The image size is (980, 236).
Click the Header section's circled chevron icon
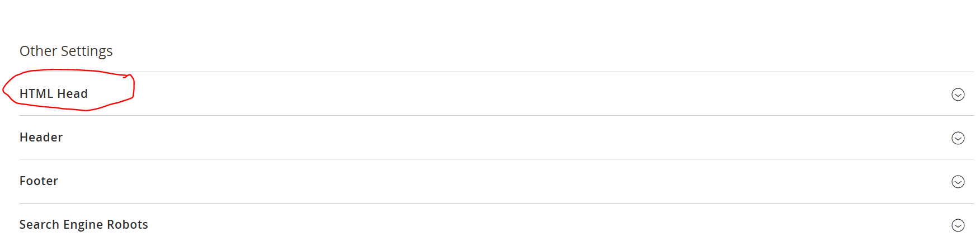click(x=958, y=138)
